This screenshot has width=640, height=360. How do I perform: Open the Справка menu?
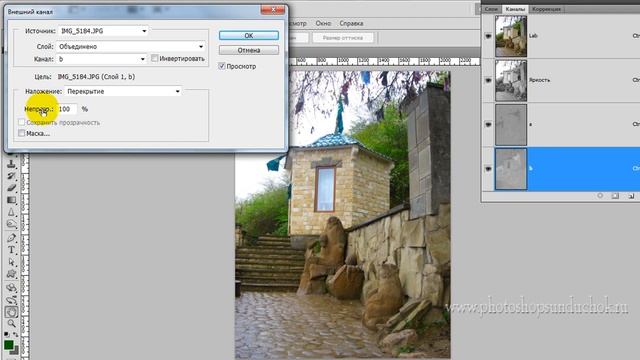pos(351,23)
